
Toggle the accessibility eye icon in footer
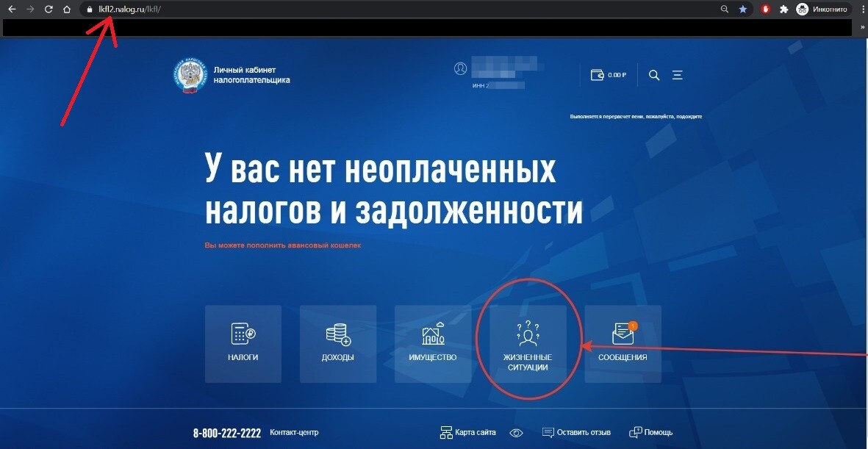517,432
